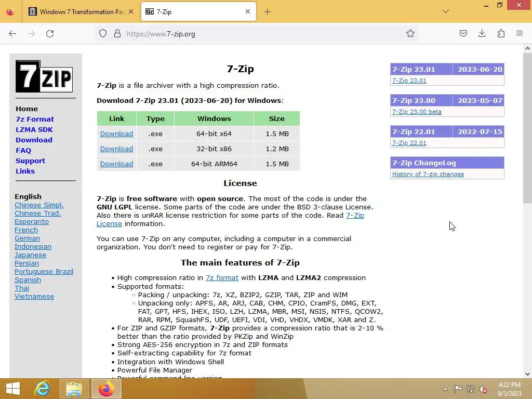Open the Action Center flag icon

(x=458, y=389)
